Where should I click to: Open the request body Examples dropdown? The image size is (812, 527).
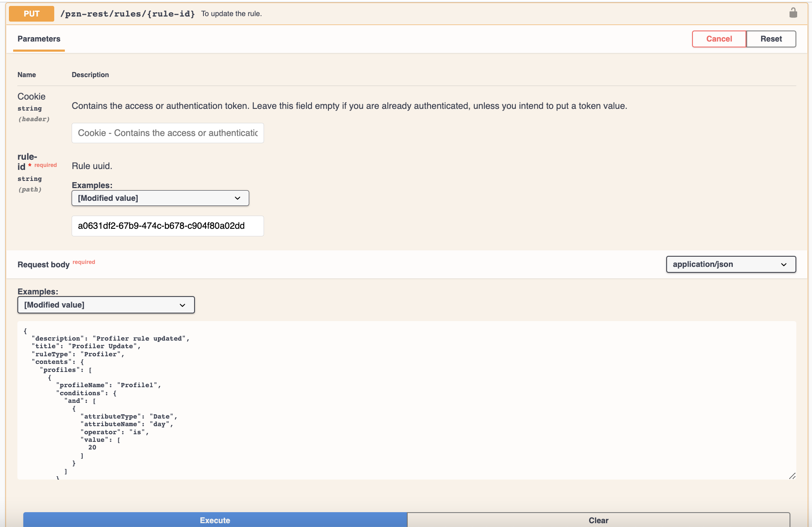(106, 305)
